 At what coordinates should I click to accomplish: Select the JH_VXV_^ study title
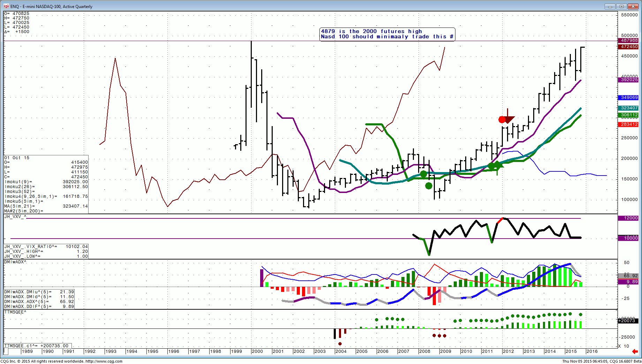click(x=15, y=217)
